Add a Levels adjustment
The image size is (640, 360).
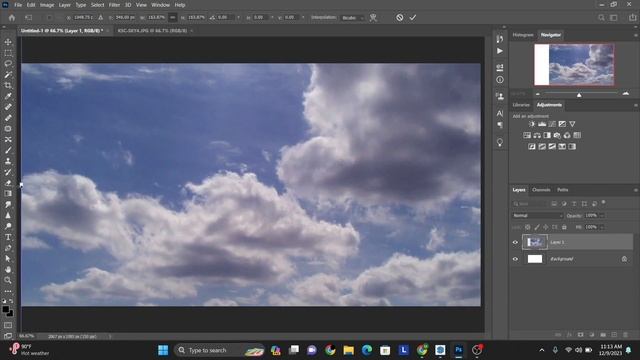(542, 124)
